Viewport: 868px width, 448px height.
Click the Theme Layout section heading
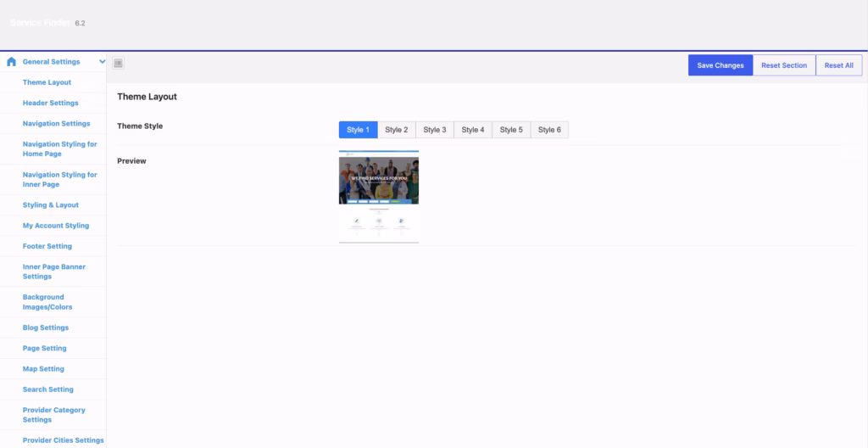click(x=147, y=97)
